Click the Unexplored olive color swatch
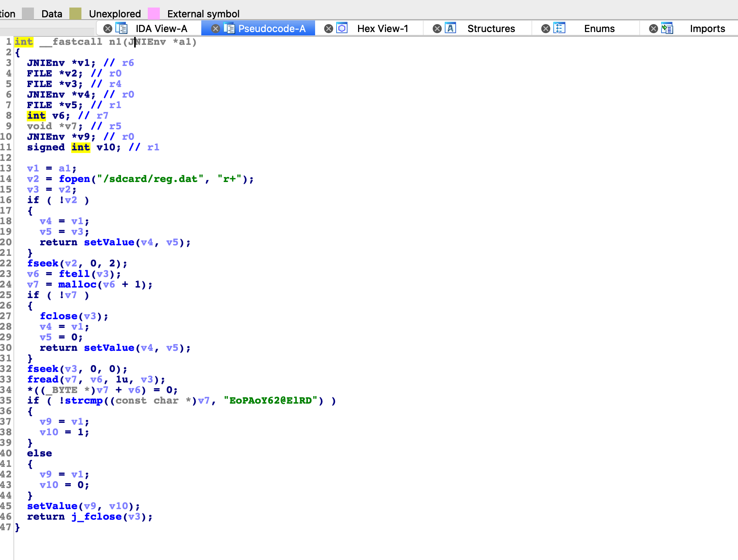Viewport: 738px width, 560px height. click(75, 14)
